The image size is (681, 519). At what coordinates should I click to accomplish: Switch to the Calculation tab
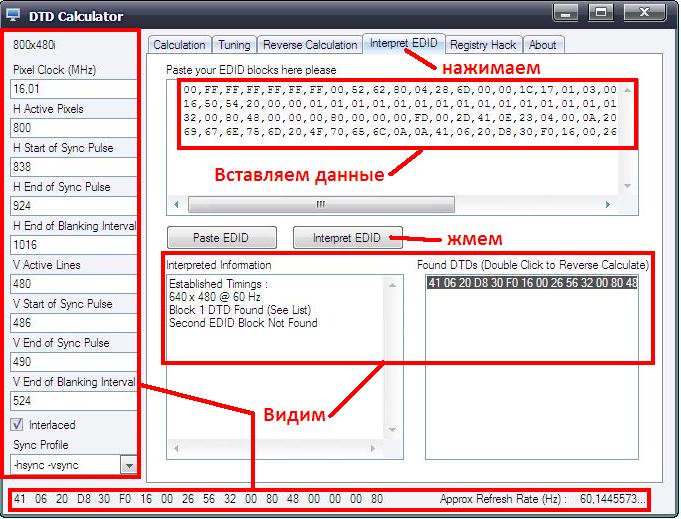(180, 45)
